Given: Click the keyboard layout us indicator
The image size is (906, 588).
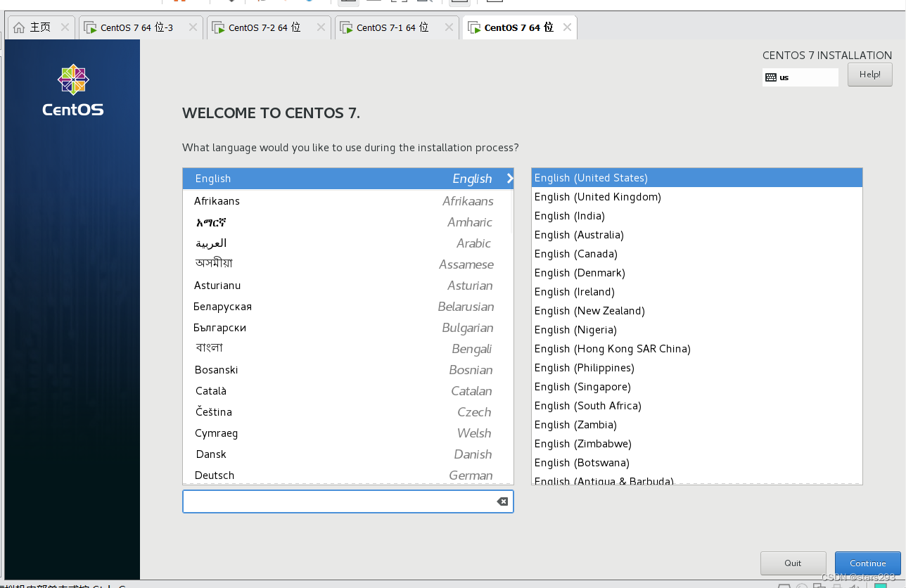Looking at the screenshot, I should [800, 77].
